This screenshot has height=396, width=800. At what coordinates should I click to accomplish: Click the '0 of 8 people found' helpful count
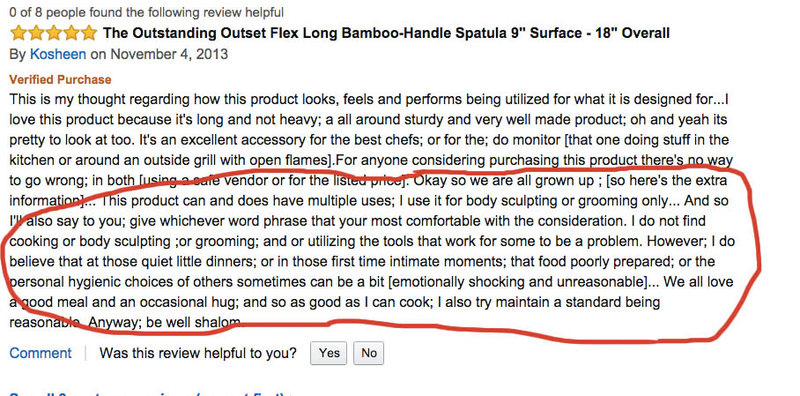click(146, 12)
